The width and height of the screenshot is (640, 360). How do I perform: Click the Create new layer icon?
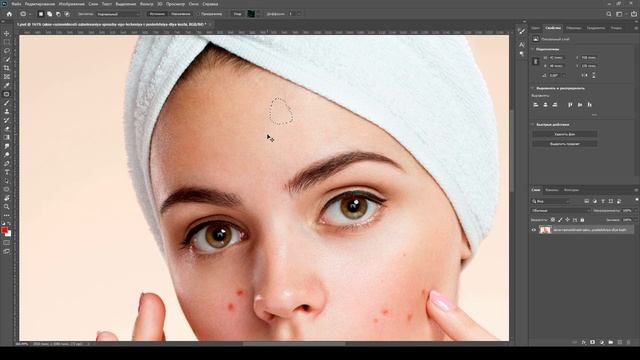coord(620,342)
